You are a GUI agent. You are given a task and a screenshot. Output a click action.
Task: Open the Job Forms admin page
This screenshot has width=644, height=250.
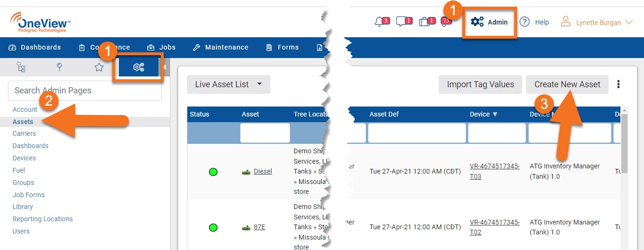29,195
